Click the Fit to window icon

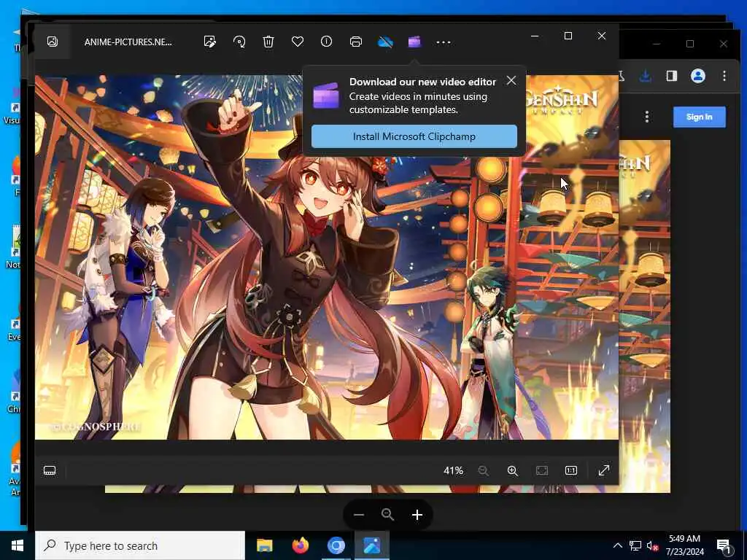pos(542,470)
